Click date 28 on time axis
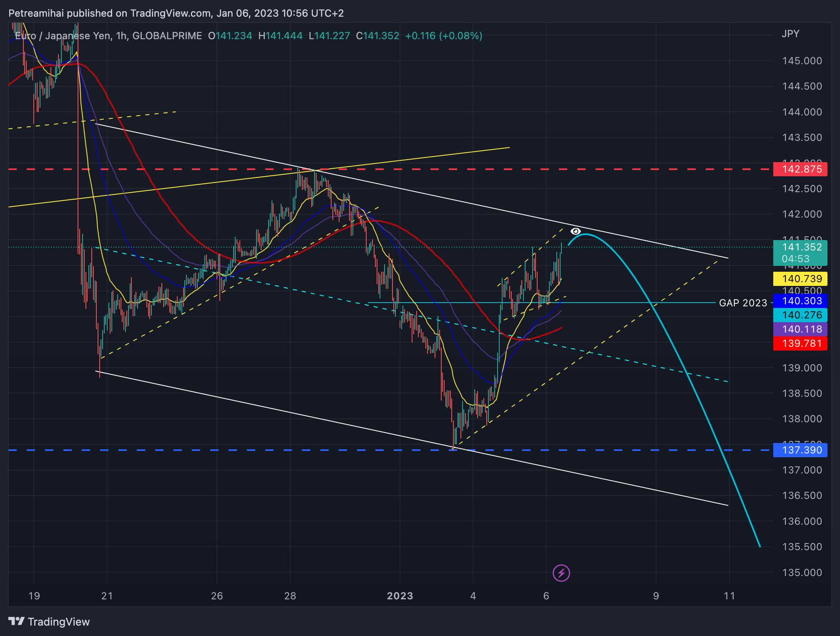The height and width of the screenshot is (636, 840). (x=290, y=596)
